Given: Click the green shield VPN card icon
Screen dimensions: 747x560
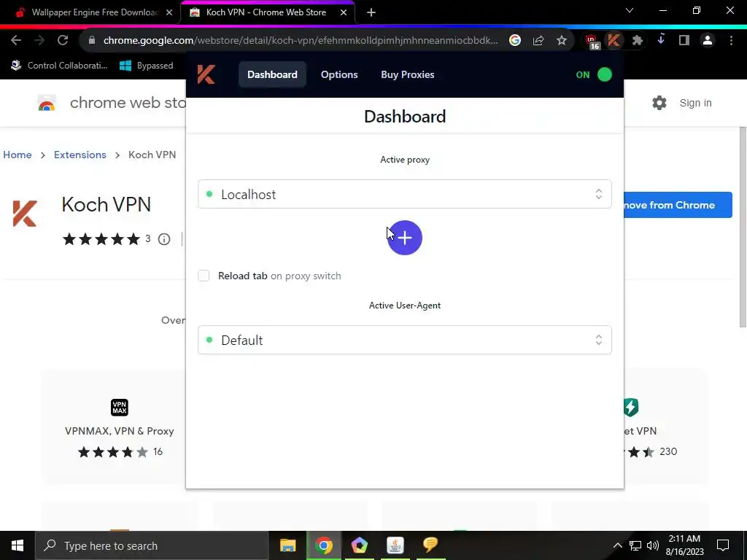Looking at the screenshot, I should 631,407.
